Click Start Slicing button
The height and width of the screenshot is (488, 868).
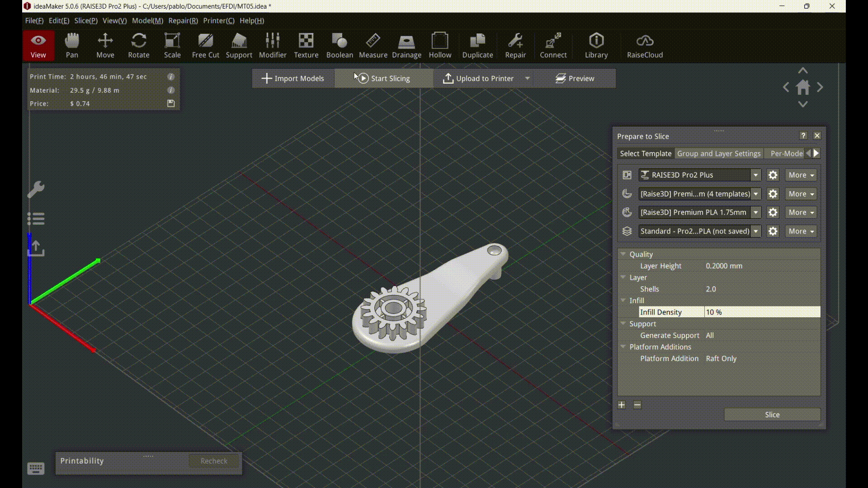pyautogui.click(x=384, y=79)
